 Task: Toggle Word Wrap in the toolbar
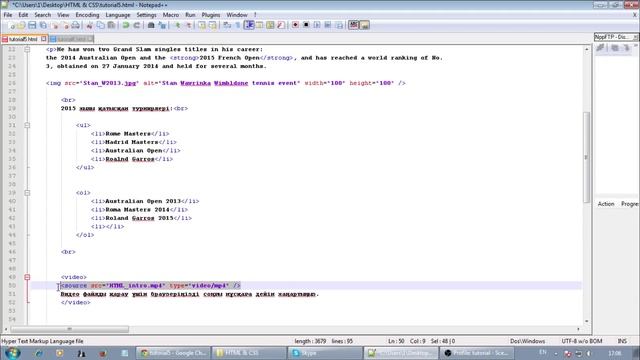pos(227,25)
